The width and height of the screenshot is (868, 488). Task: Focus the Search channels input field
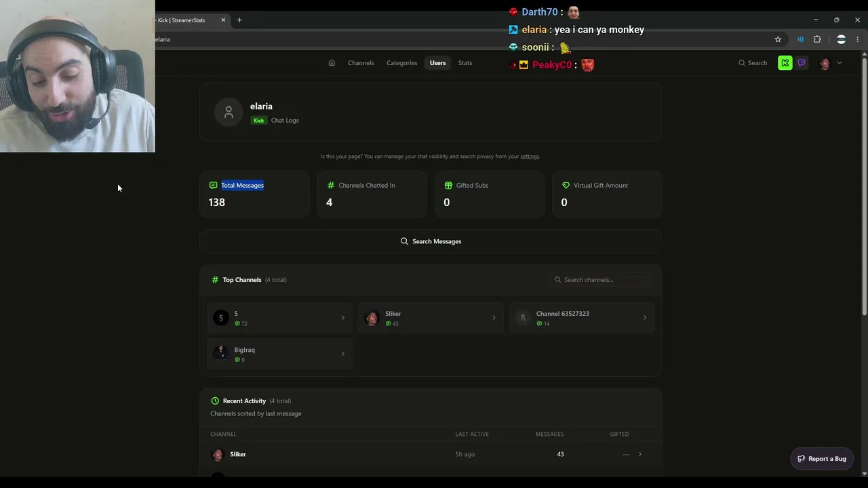coord(600,280)
